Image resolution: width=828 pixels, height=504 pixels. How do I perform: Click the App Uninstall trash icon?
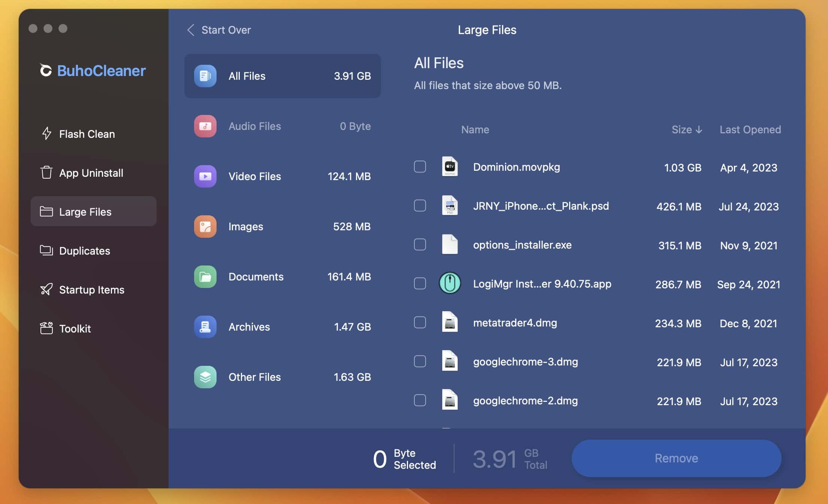point(46,173)
